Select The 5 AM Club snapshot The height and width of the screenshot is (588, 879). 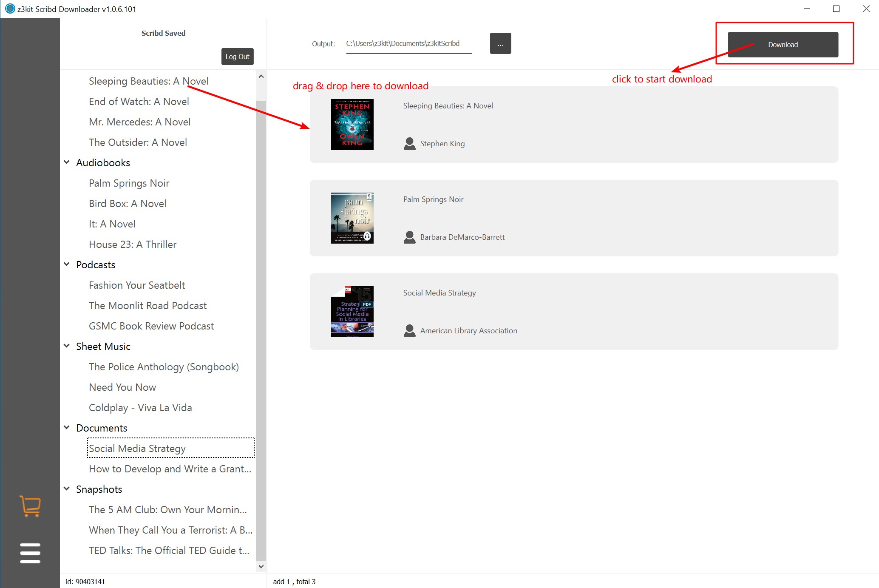[x=167, y=510]
